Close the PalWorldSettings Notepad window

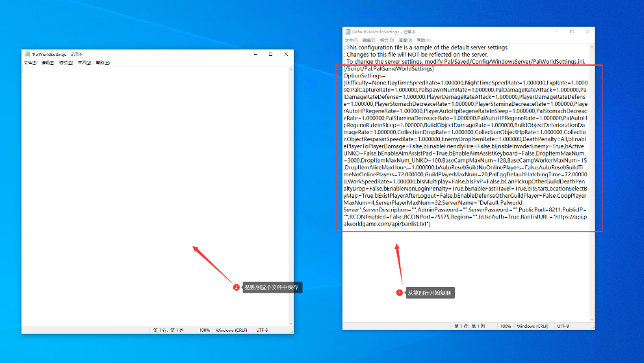coord(286,54)
